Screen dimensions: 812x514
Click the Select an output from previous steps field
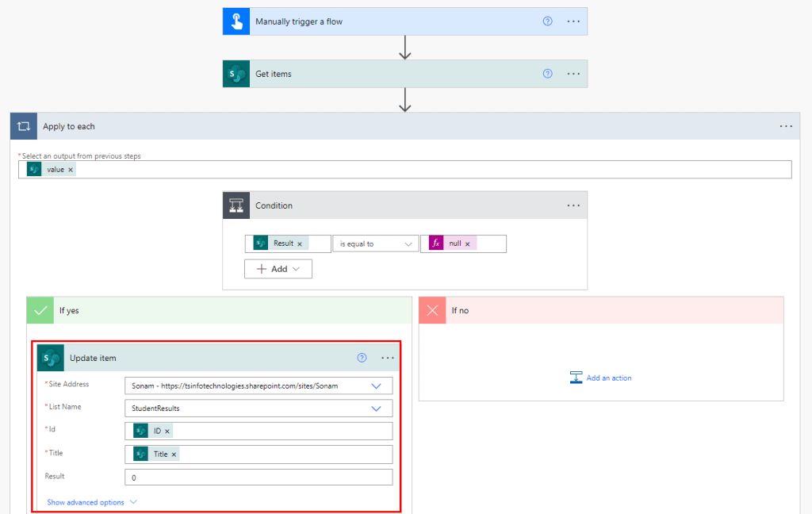pos(405,170)
